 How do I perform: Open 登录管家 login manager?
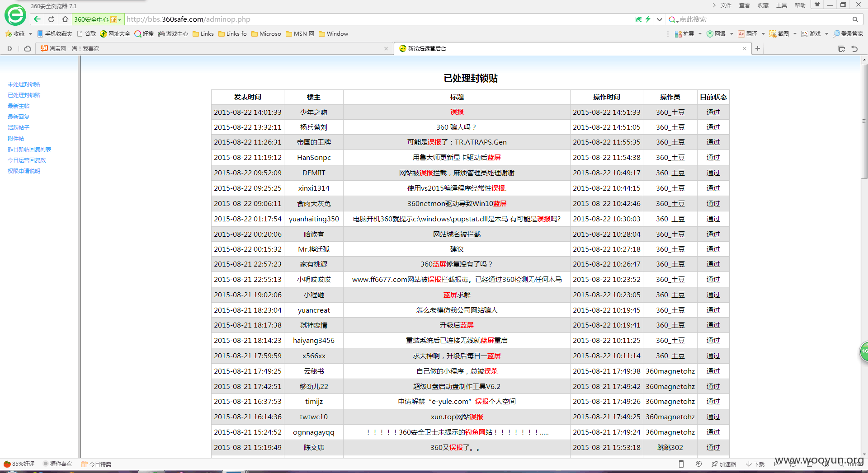(848, 34)
